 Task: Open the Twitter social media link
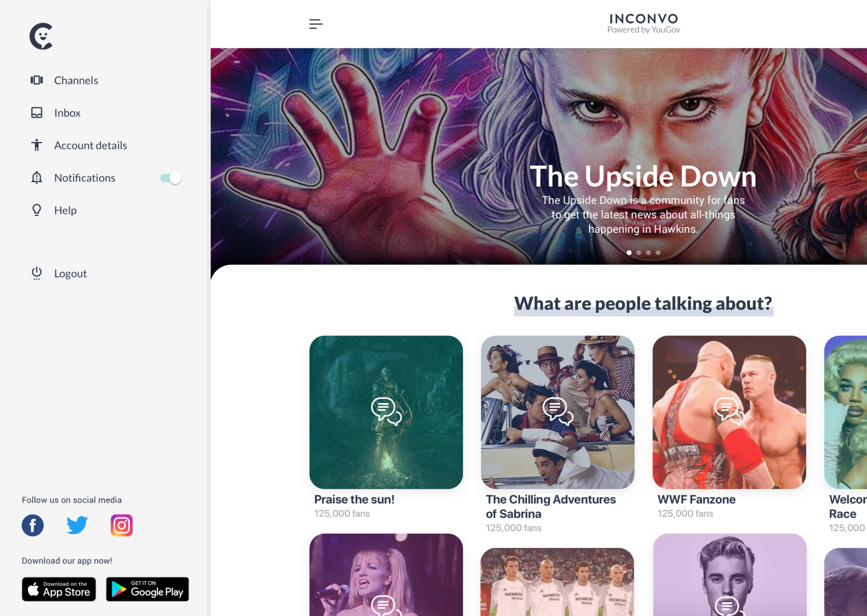click(77, 525)
